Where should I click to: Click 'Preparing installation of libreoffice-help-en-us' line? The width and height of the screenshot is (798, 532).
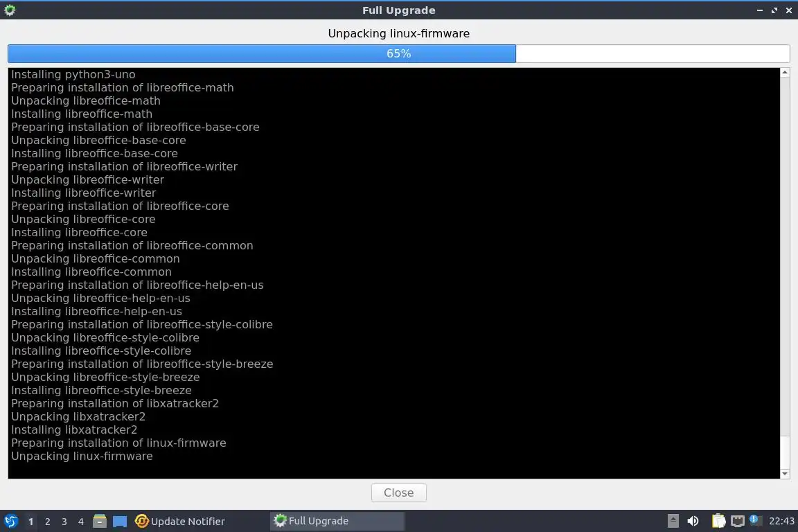[x=137, y=285]
